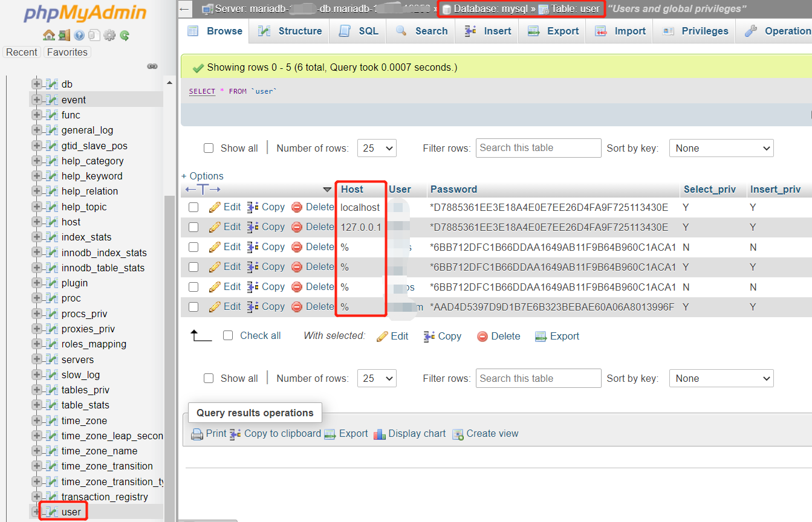Expand the help_topic table tree node
Screen dimensions: 812x522
[x=37, y=207]
